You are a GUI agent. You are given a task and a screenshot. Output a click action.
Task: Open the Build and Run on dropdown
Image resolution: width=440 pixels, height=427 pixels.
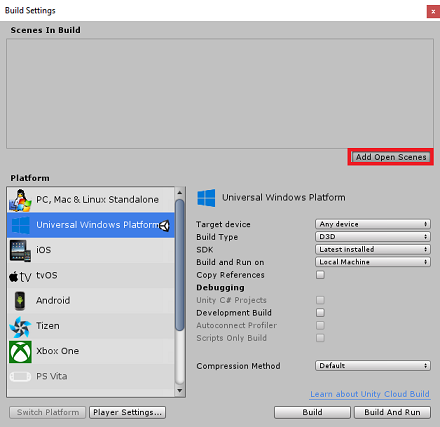point(373,262)
